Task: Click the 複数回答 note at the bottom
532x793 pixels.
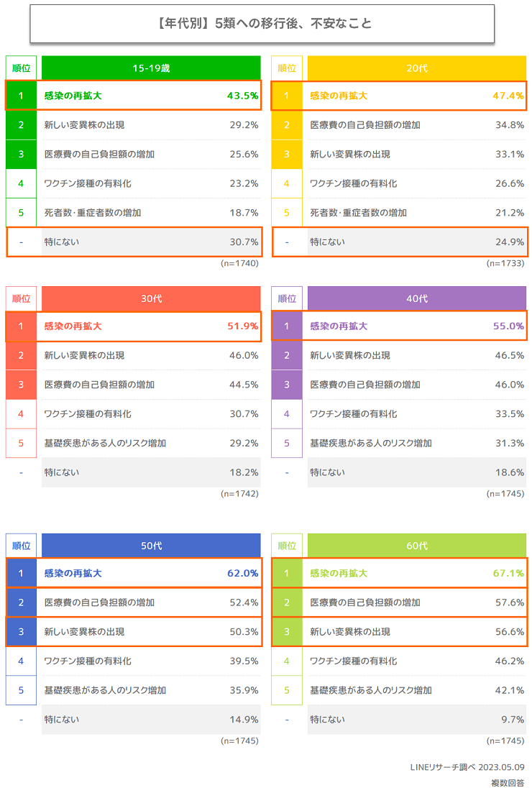Action: (508, 782)
